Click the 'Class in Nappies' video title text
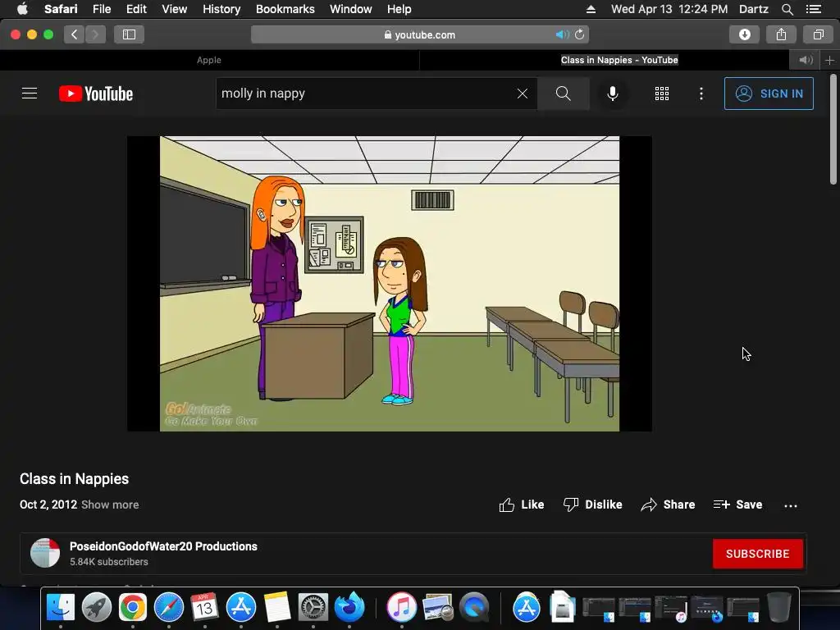The width and height of the screenshot is (840, 630). 75,479
